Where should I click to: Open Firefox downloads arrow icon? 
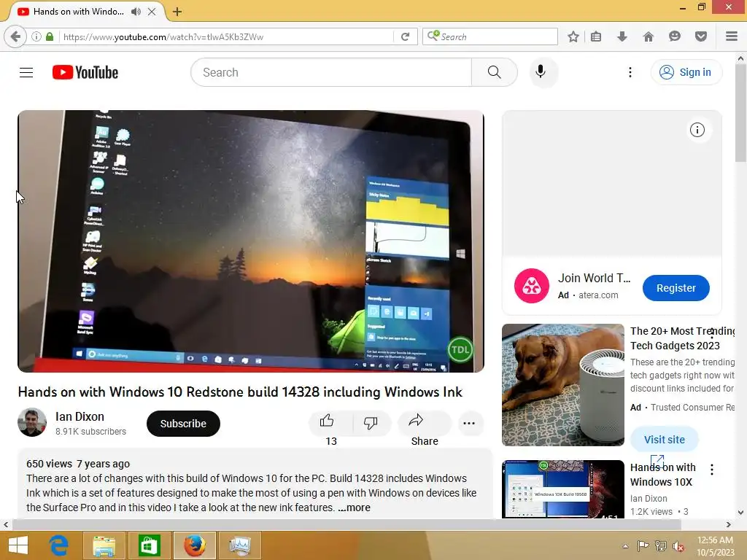click(x=622, y=36)
